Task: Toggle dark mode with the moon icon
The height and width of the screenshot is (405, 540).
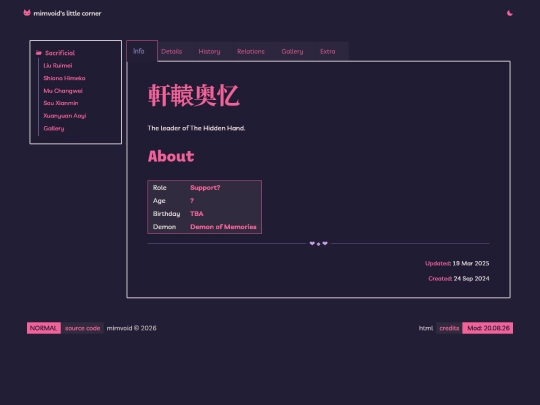Action: click(510, 13)
